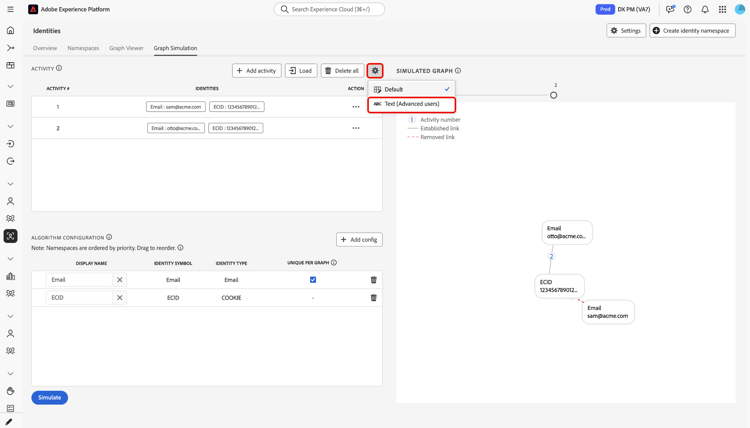Open actions menu for activity 1
The height and width of the screenshot is (428, 750).
(356, 107)
